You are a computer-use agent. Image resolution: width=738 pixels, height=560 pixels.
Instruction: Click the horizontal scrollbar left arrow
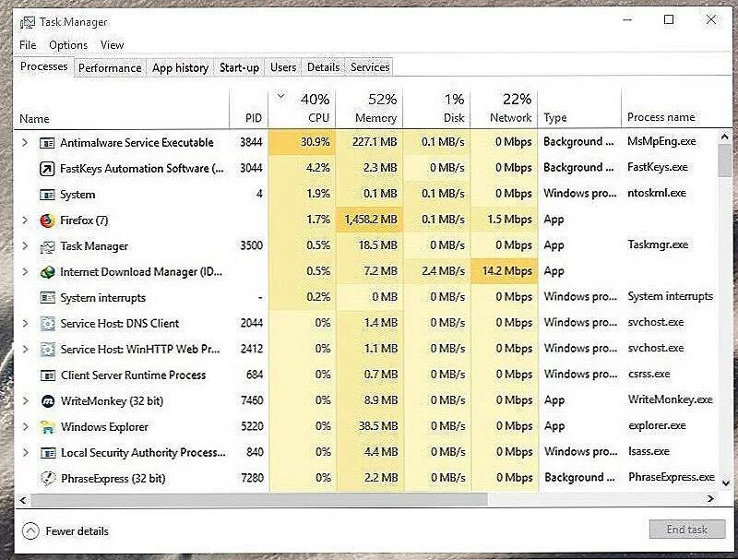tap(22, 500)
